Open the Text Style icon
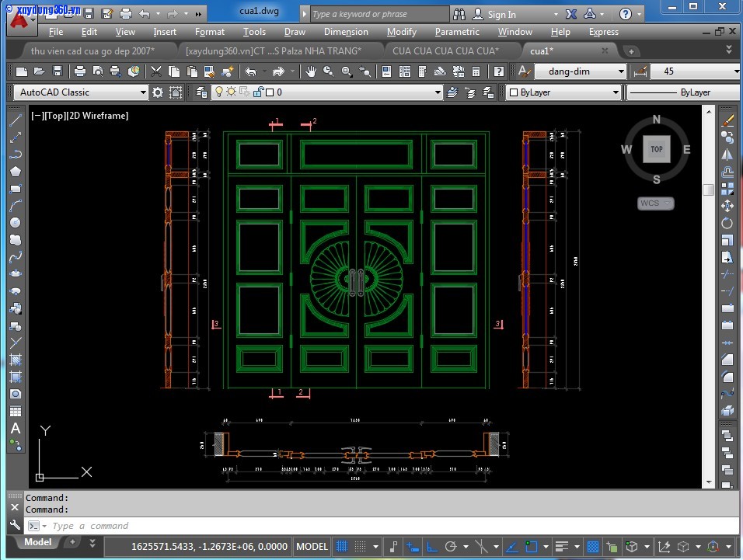Image resolution: width=743 pixels, height=560 pixels. 523,71
